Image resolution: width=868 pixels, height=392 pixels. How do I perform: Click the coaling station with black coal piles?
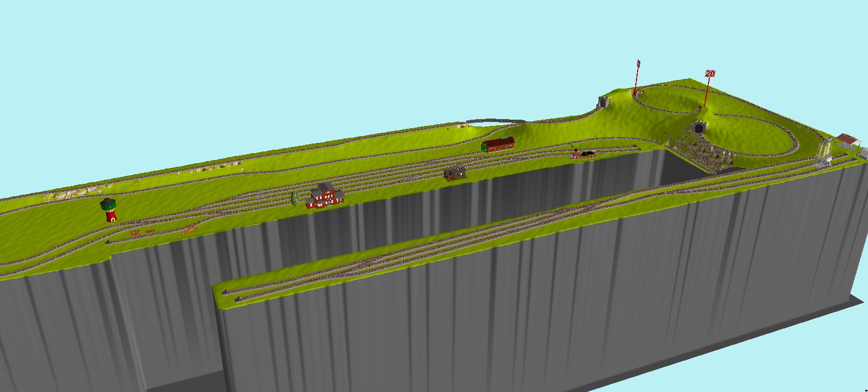point(584,154)
